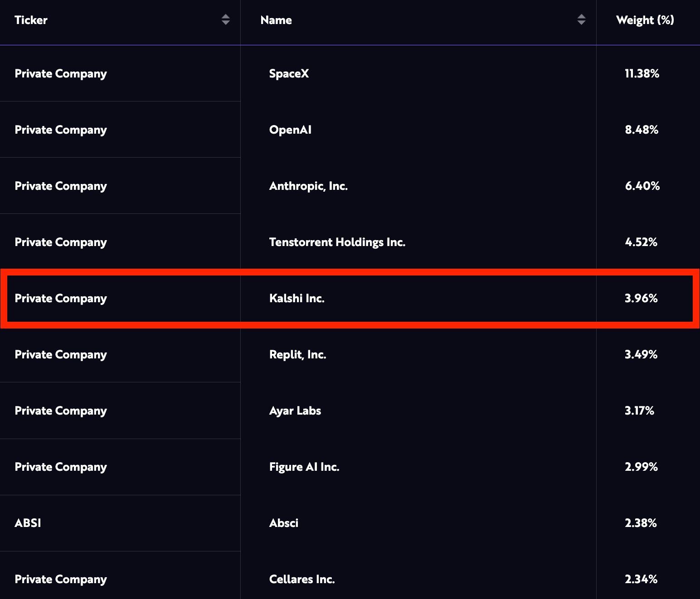Viewport: 700px width, 599px height.
Task: Click Private Company ticker in Anthropic row
Action: (x=61, y=186)
